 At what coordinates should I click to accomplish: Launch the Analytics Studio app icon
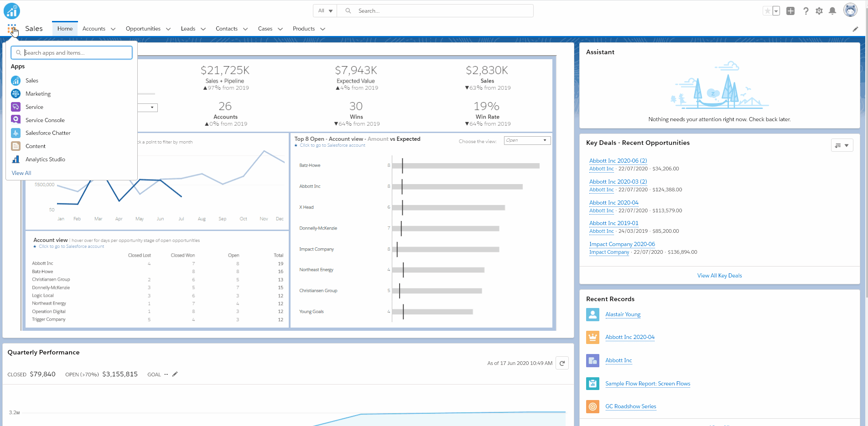coord(16,159)
